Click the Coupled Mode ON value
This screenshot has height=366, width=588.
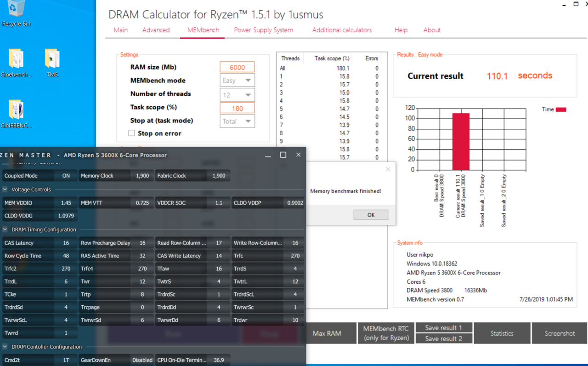pyautogui.click(x=66, y=176)
